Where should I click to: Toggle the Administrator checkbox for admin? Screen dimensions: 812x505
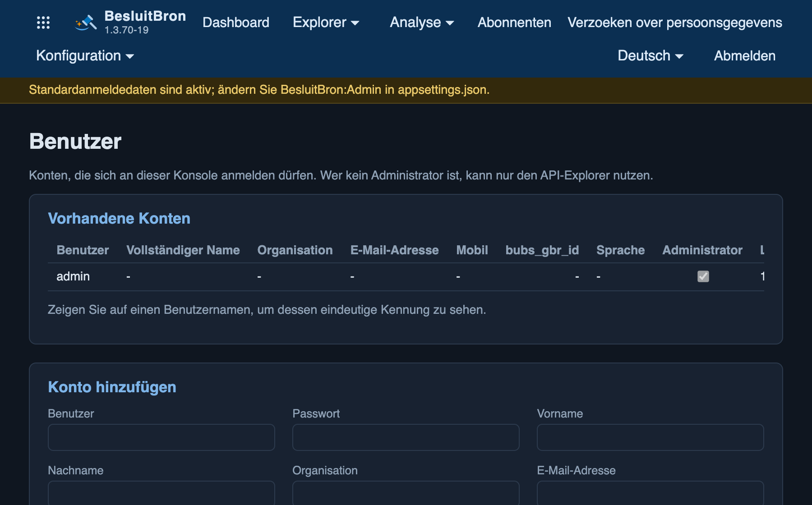tap(703, 276)
